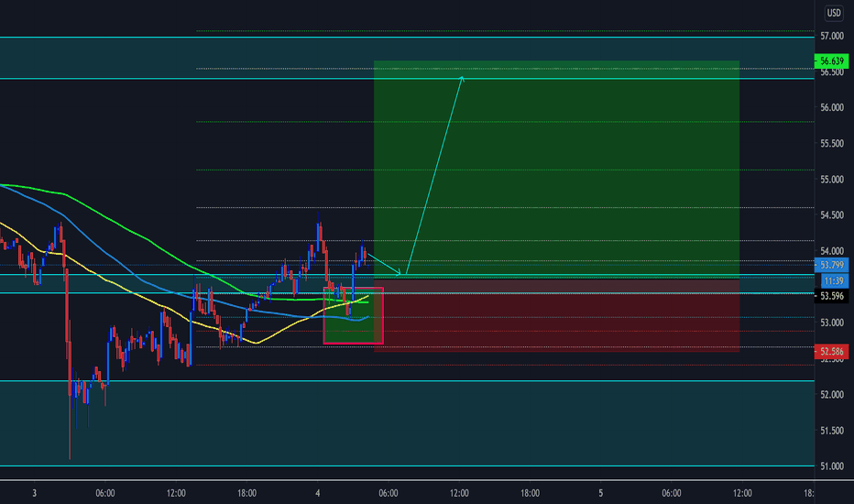
Task: Click the 11:39 candle countdown label
Action: click(x=834, y=281)
